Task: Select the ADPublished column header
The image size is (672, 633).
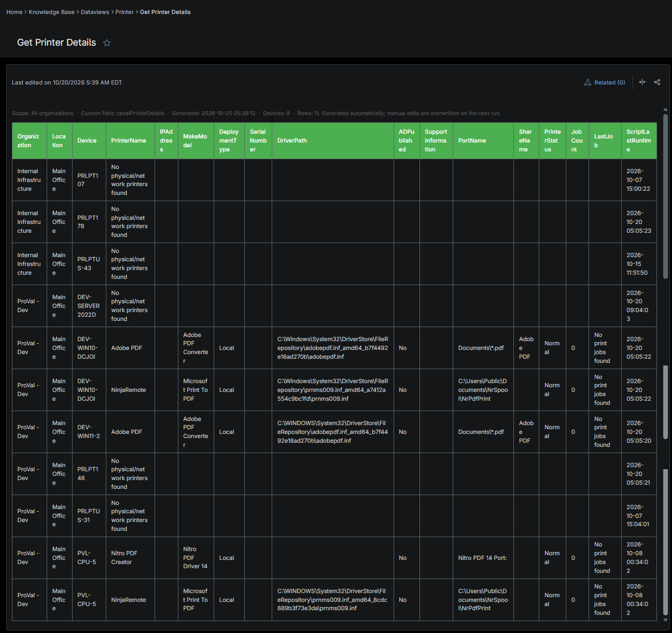Action: (x=407, y=140)
